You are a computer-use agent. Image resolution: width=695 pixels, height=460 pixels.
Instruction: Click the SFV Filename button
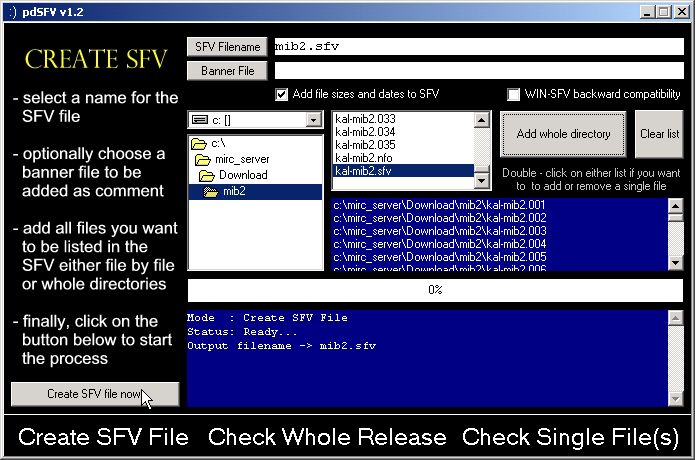click(x=227, y=47)
